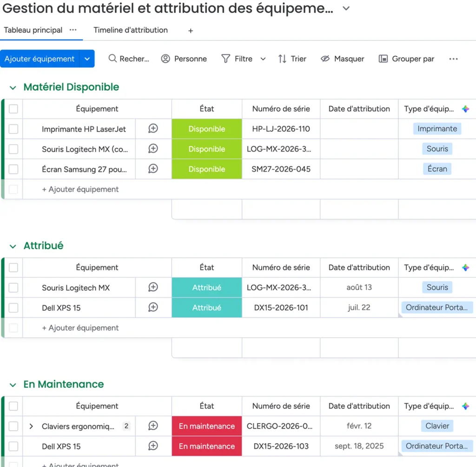Check the Dell XPS 15 row with serial DX15-2026-101
Screen dimensions: 476x467
[13, 307]
